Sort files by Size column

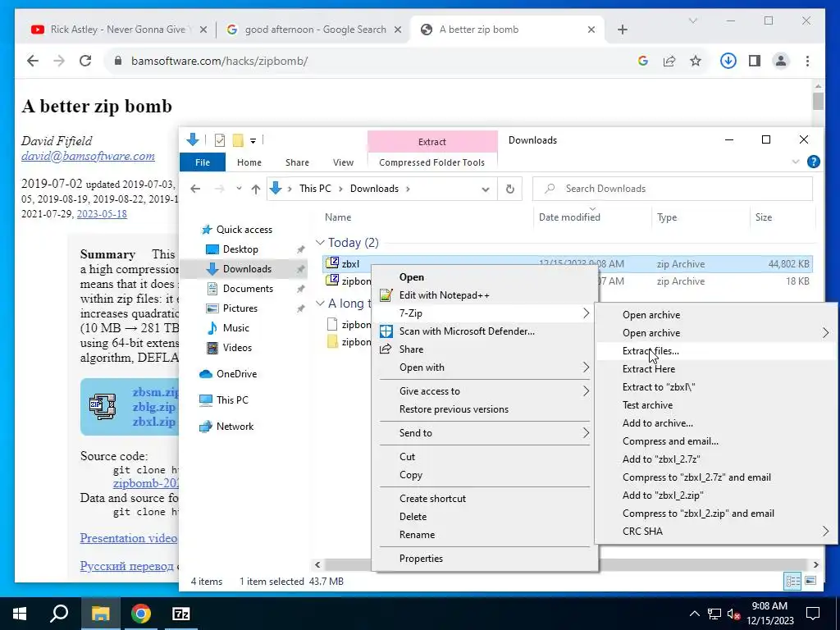(x=764, y=217)
